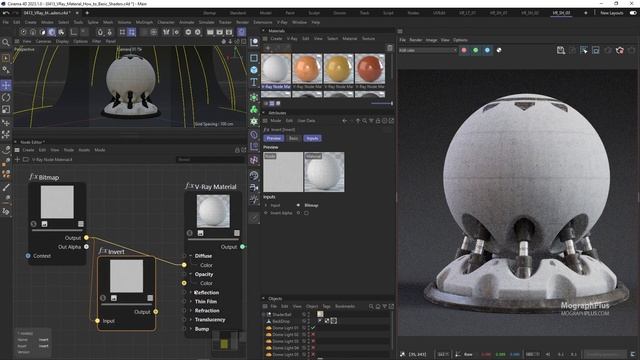Click the brush tool in left toolbar

coord(6,187)
